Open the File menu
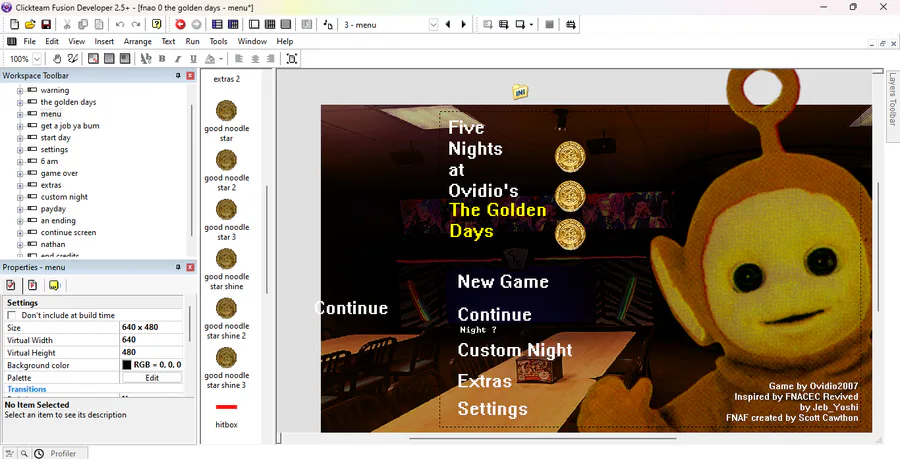This screenshot has height=459, width=900. (x=29, y=41)
